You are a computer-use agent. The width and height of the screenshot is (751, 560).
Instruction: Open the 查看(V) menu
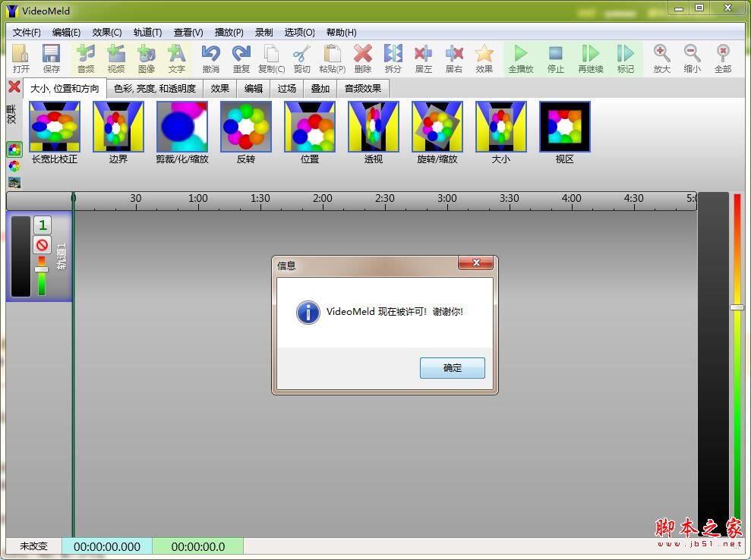188,32
